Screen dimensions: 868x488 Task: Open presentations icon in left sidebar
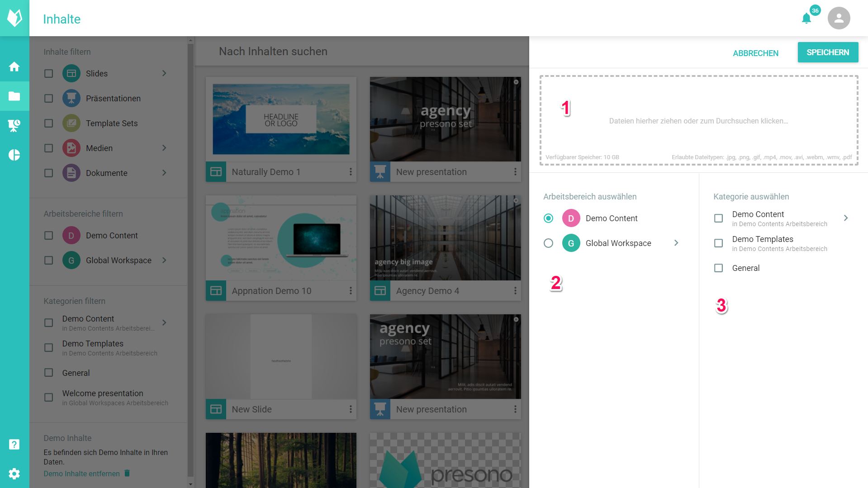click(x=14, y=125)
